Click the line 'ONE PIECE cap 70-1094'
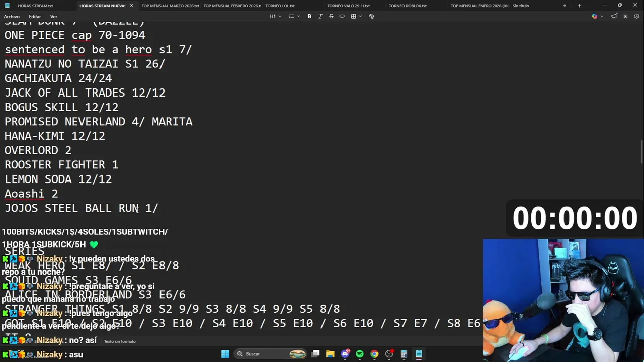 pyautogui.click(x=75, y=35)
